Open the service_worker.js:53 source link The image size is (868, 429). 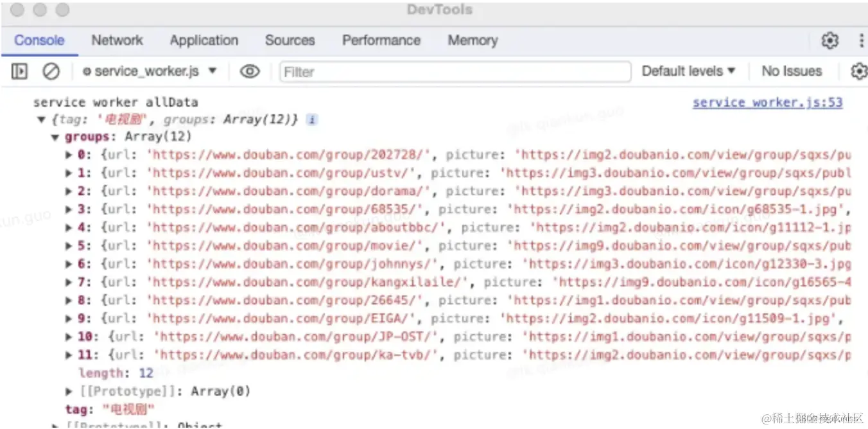[x=767, y=102]
